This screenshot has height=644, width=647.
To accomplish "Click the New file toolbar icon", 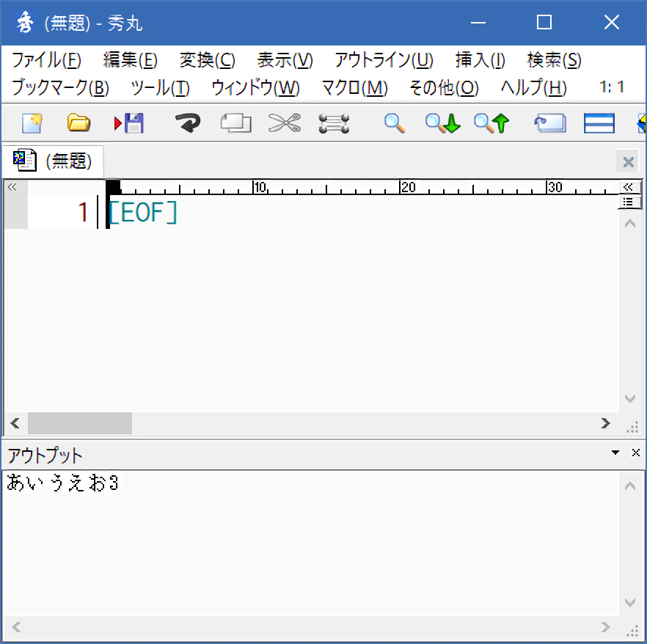I will [x=32, y=122].
